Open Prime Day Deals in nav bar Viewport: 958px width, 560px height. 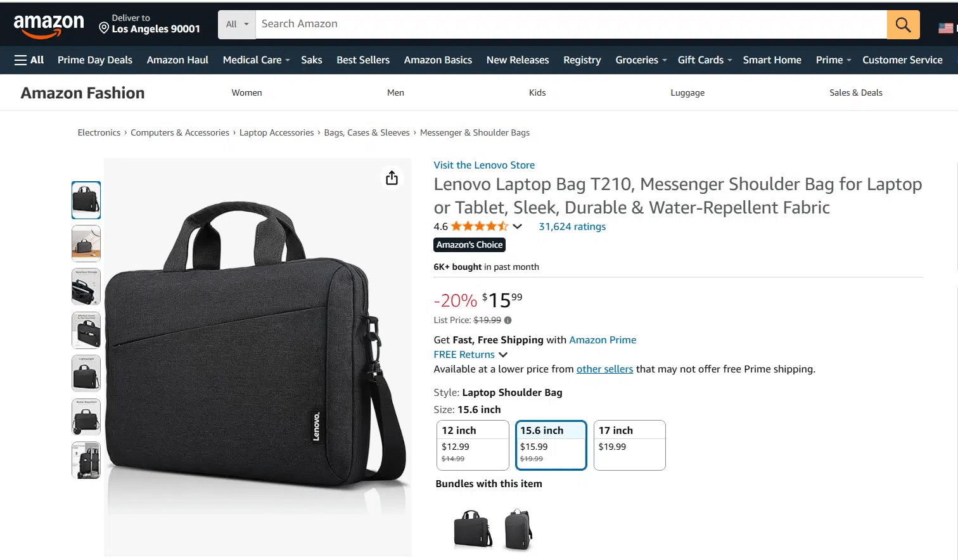[x=95, y=60]
